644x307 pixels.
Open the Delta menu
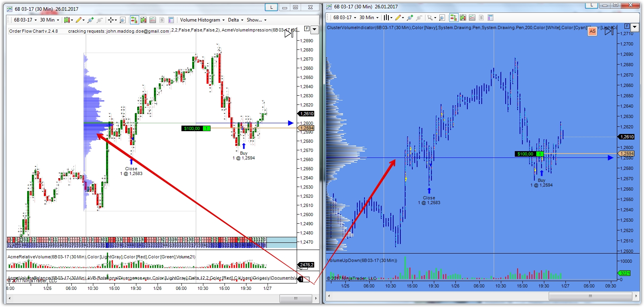236,20
